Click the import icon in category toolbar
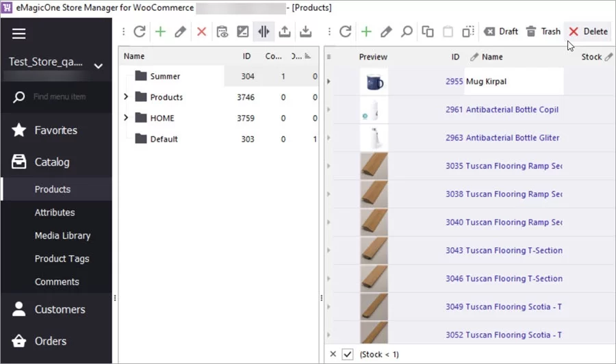The image size is (616, 364). pos(305,31)
